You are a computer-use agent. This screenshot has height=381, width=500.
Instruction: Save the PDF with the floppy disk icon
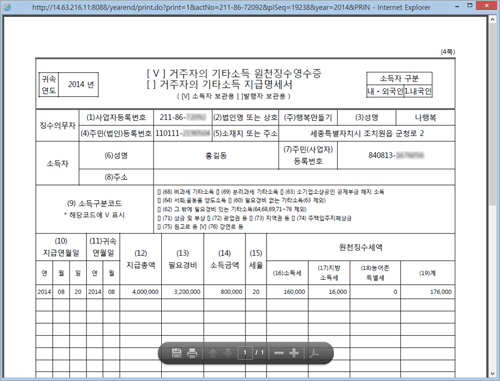[176, 353]
